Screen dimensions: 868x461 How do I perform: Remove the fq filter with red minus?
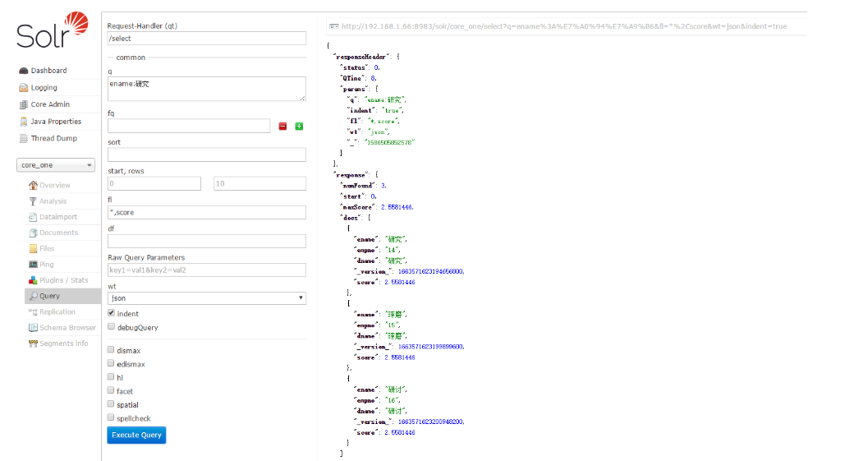282,127
